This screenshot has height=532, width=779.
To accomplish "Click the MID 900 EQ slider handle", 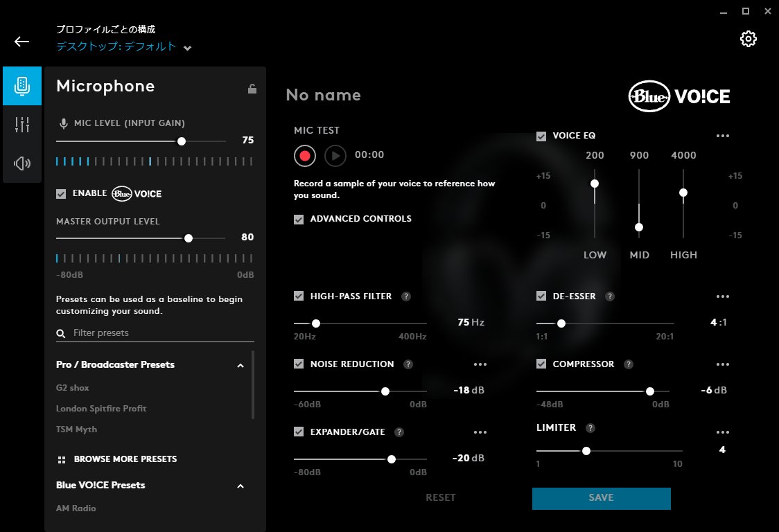I will click(639, 227).
